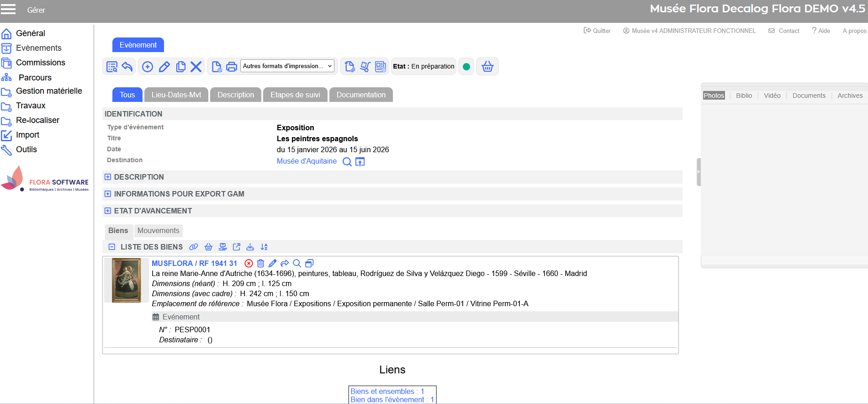Open the Mouvements tab
The image size is (868, 404).
(x=158, y=231)
